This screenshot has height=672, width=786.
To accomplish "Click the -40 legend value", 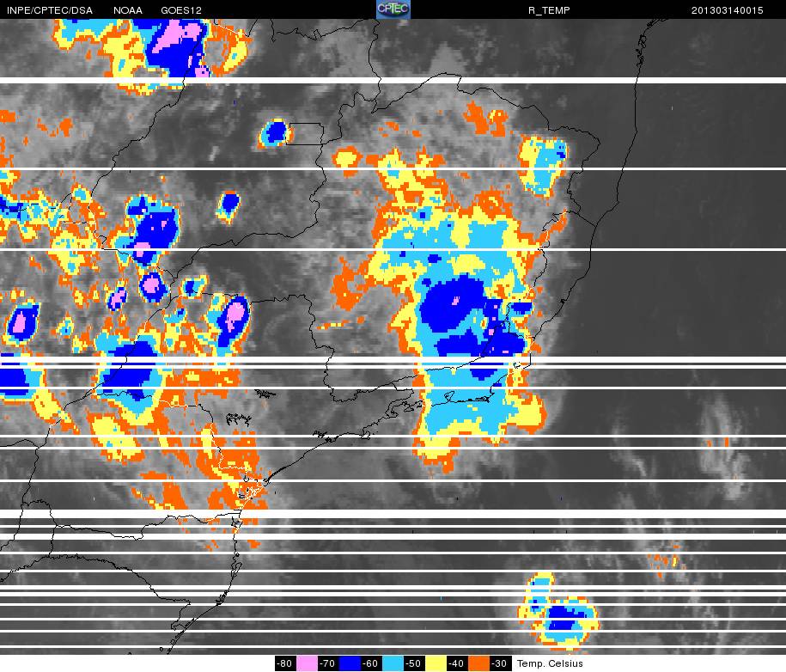I will tap(457, 663).
